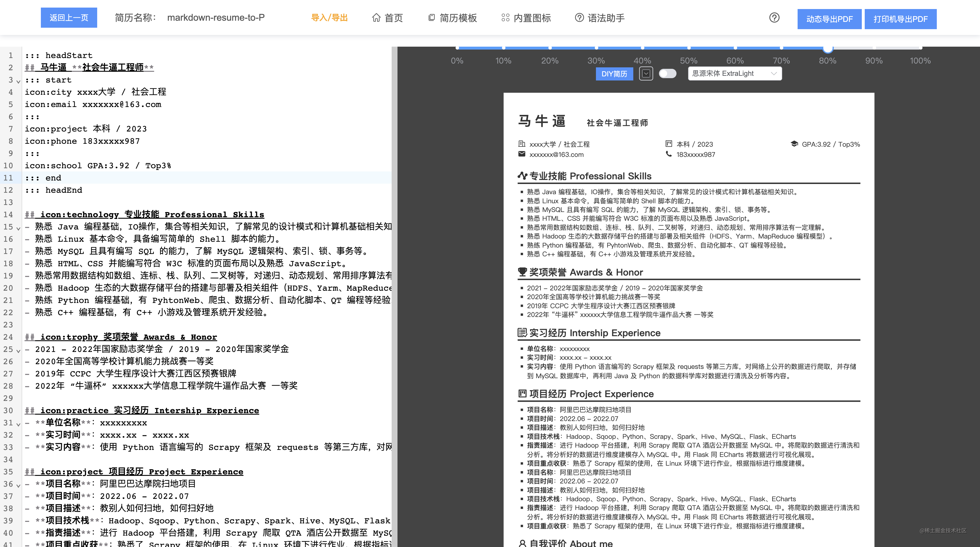This screenshot has width=980, height=547.
Task: Click the city building icon before xxxx大学 in the preview
Action: tap(522, 144)
